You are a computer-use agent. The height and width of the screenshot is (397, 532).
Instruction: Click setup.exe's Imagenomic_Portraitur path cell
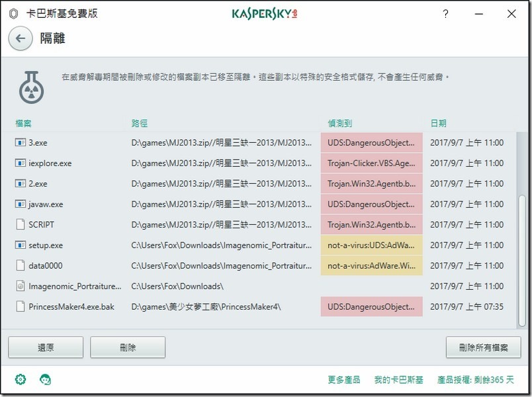pos(222,245)
